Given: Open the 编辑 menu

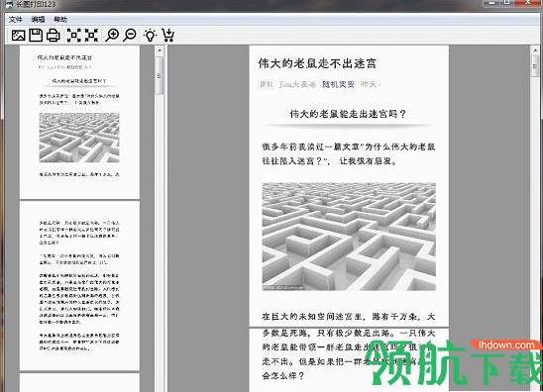Looking at the screenshot, I should (x=38, y=20).
